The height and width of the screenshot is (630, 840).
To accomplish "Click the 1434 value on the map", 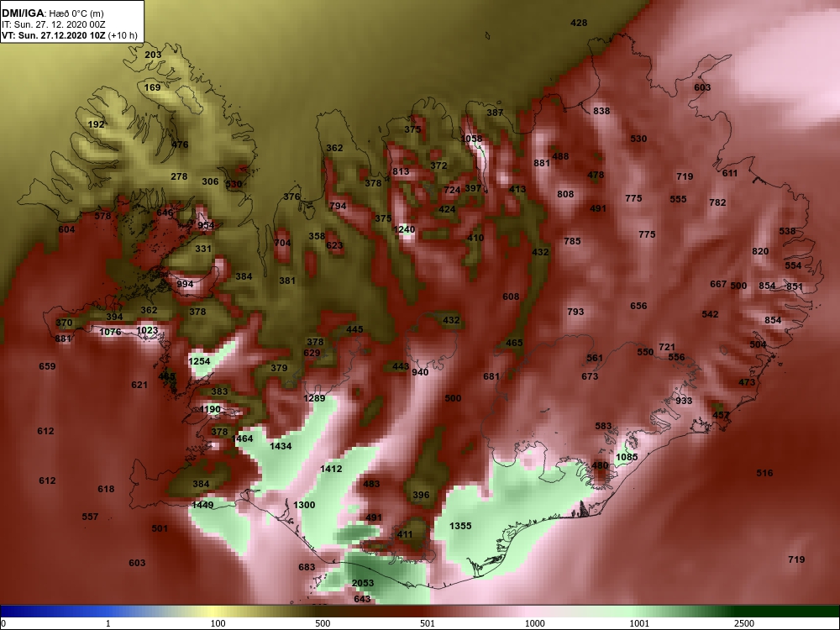I will pyautogui.click(x=281, y=446).
